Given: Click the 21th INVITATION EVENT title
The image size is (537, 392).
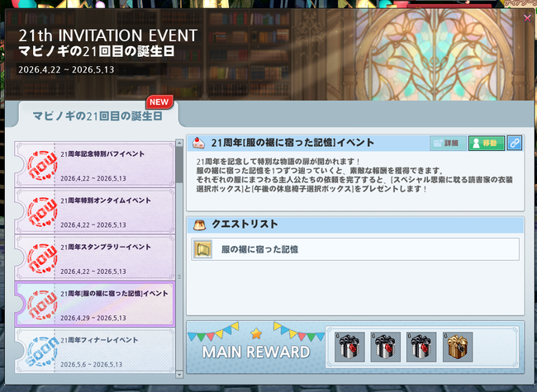Looking at the screenshot, I should 108,35.
